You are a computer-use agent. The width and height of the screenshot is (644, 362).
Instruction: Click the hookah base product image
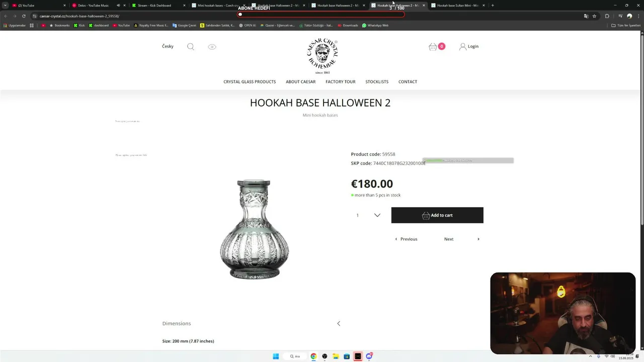pos(254,229)
